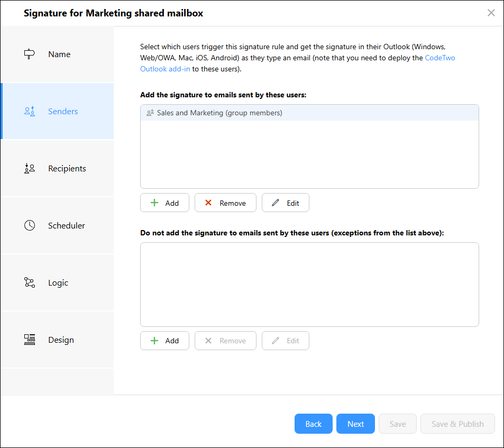Click the Save & Publish button
The width and height of the screenshot is (504, 448).
tap(457, 424)
